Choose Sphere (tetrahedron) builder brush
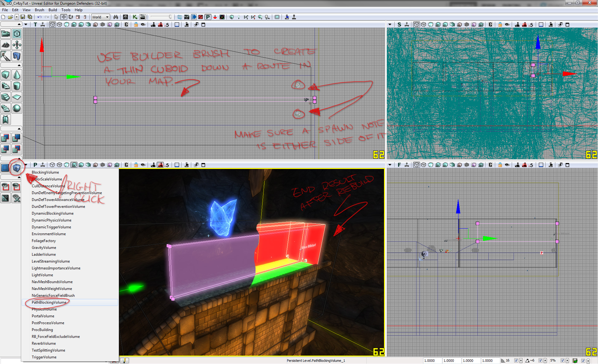Image resolution: width=598 pixels, height=364 pixels. point(17,108)
